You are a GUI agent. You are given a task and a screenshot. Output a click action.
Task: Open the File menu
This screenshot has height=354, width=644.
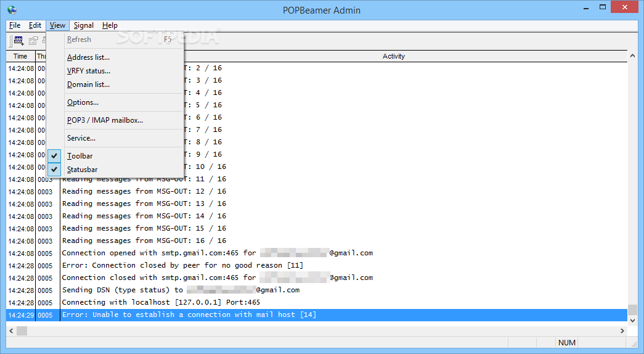15,25
